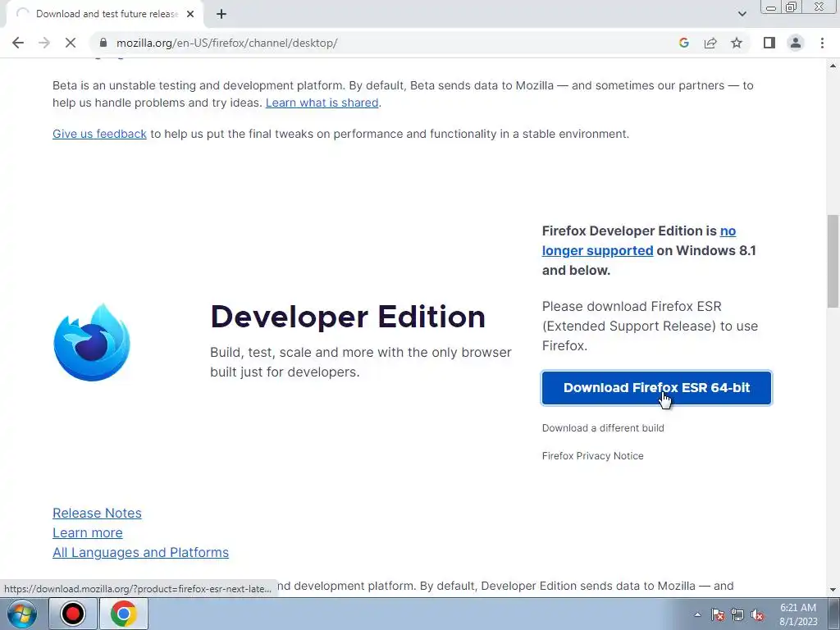Open the Chrome profile avatar
Screen dimensions: 840x630
pos(796,43)
